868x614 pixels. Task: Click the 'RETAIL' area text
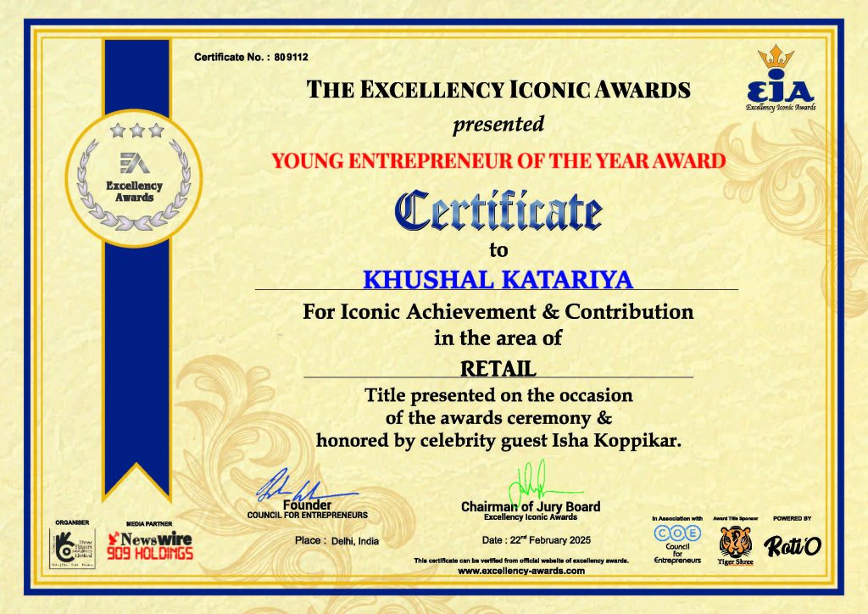click(498, 368)
